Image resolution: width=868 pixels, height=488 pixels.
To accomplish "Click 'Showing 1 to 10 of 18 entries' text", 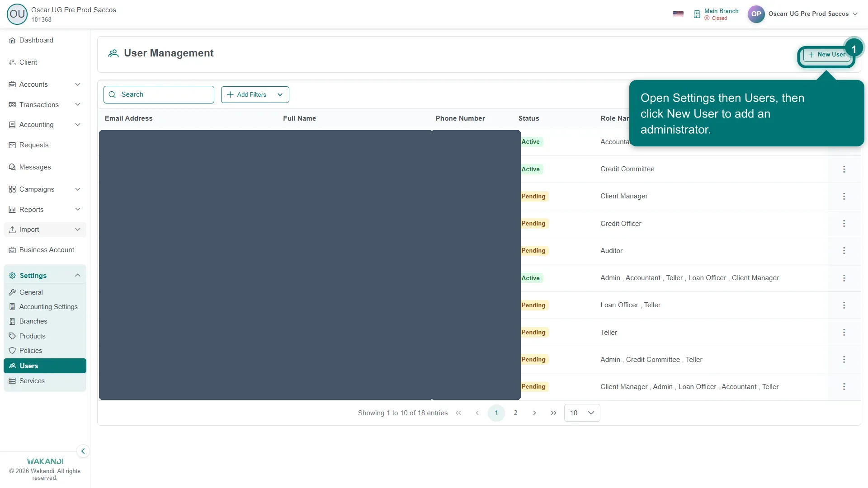I will coord(402,413).
